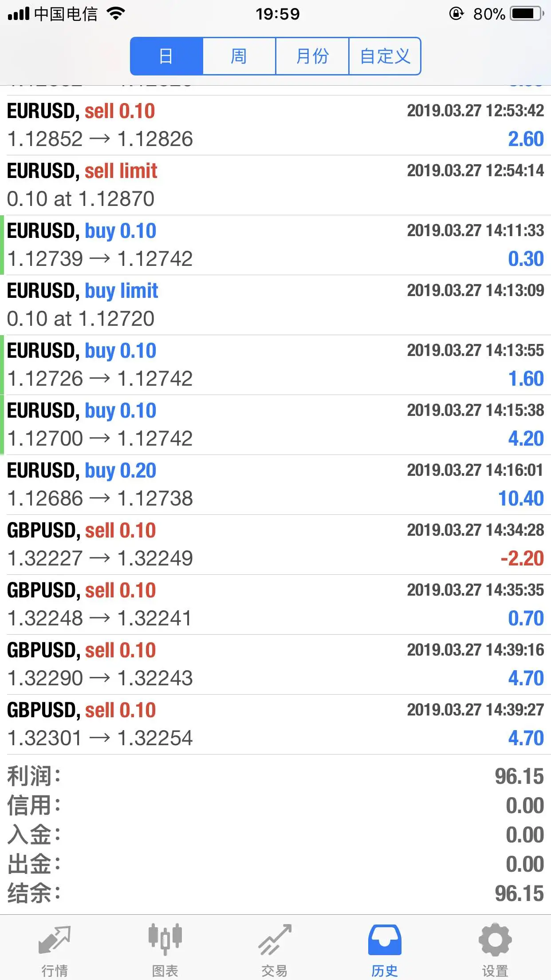The height and width of the screenshot is (980, 551).
Task: Tap the rotation lock status icon
Action: (x=457, y=14)
